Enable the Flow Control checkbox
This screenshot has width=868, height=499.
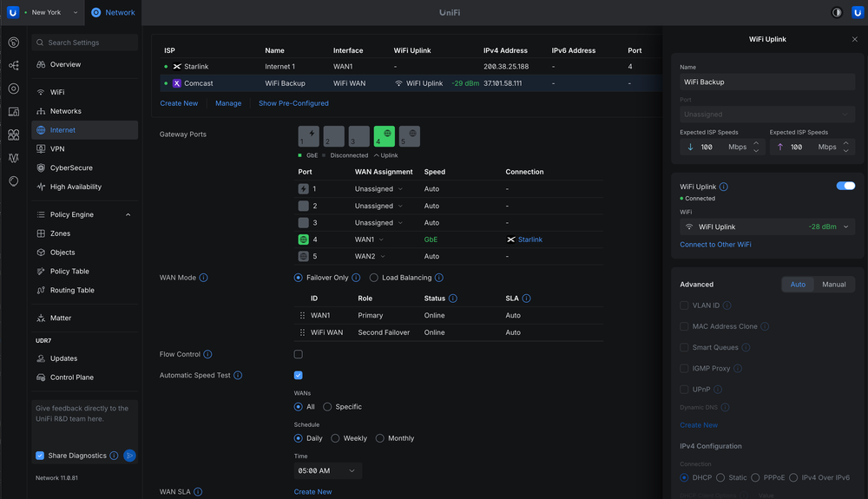tap(299, 354)
